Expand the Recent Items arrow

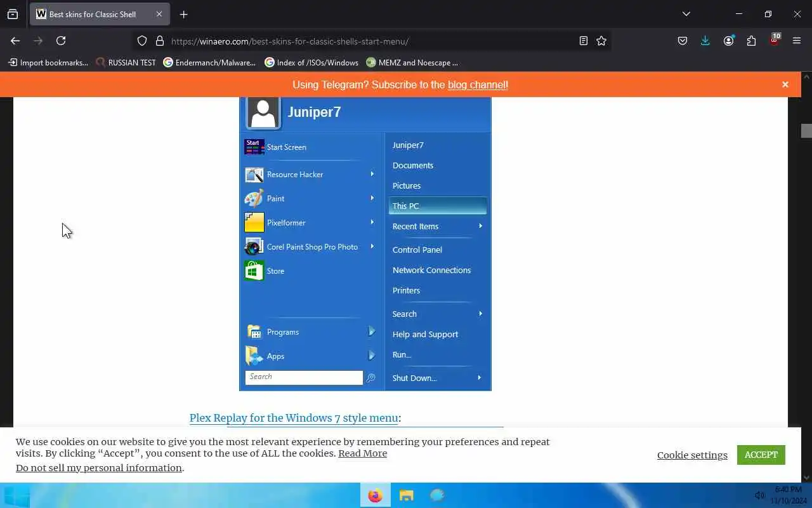click(480, 226)
